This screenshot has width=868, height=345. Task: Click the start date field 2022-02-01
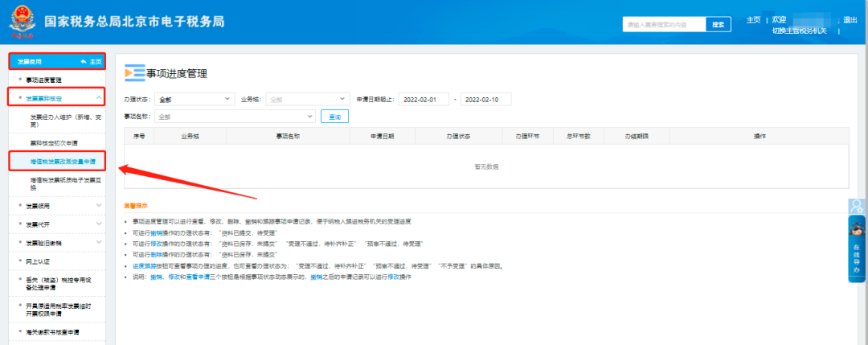pyautogui.click(x=424, y=100)
